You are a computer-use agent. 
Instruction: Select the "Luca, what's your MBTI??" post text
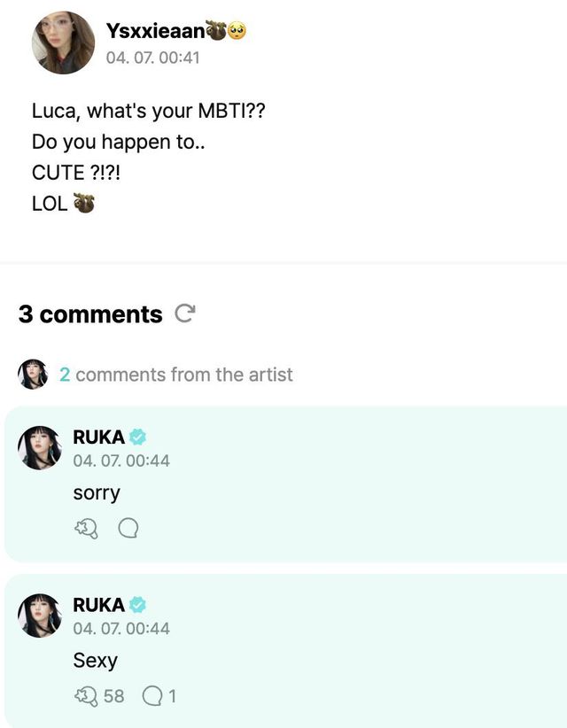tap(149, 112)
